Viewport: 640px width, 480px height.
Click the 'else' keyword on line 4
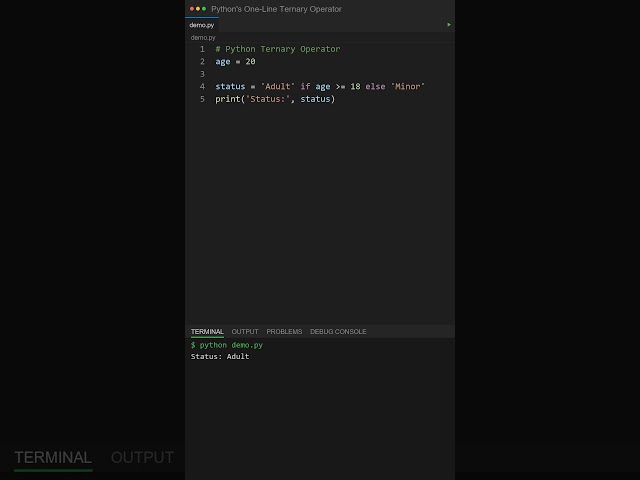tap(375, 87)
